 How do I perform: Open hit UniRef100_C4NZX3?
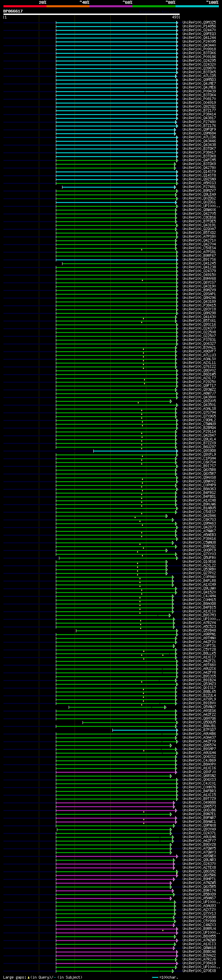(x=199, y=925)
